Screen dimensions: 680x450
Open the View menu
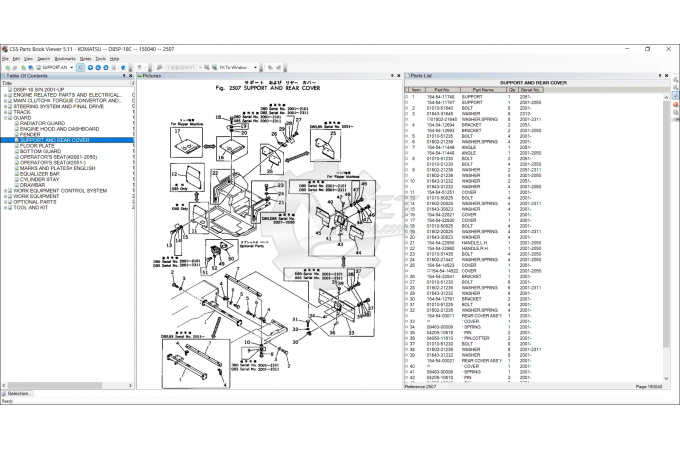[x=28, y=59]
